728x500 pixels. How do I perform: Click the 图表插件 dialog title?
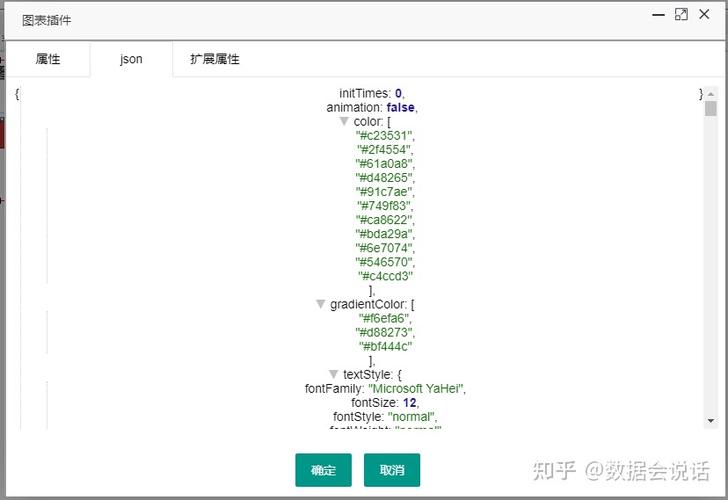[46, 20]
